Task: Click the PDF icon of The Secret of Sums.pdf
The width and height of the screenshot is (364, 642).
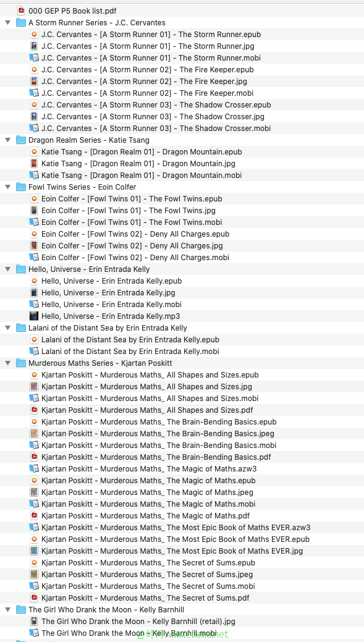Action: [x=35, y=598]
